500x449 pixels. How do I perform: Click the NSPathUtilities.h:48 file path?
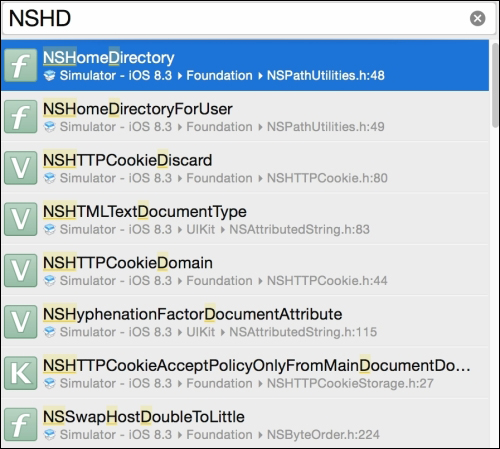tap(326, 76)
